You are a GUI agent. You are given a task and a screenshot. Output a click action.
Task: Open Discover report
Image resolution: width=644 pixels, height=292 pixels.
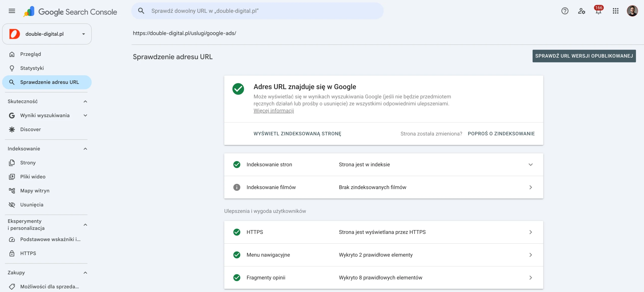point(47,129)
